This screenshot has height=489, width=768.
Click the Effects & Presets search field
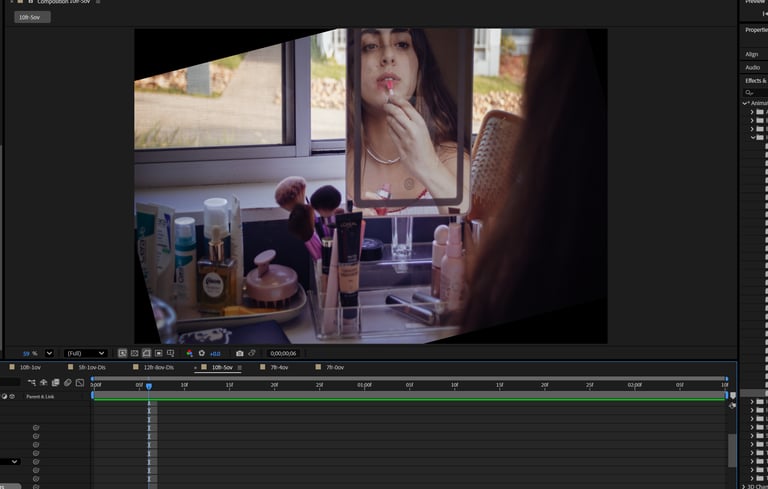(756, 92)
